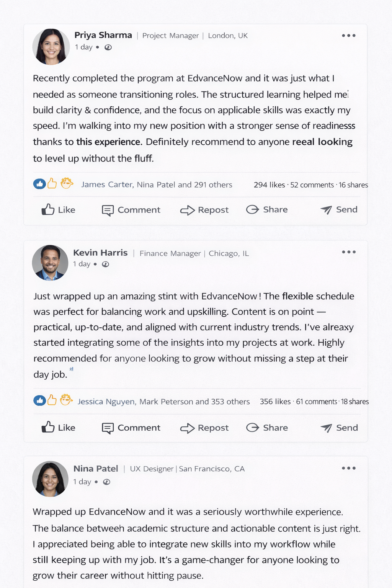The image size is (392, 588).
Task: Click Kevin Harris's profile picture
Action: click(x=50, y=263)
